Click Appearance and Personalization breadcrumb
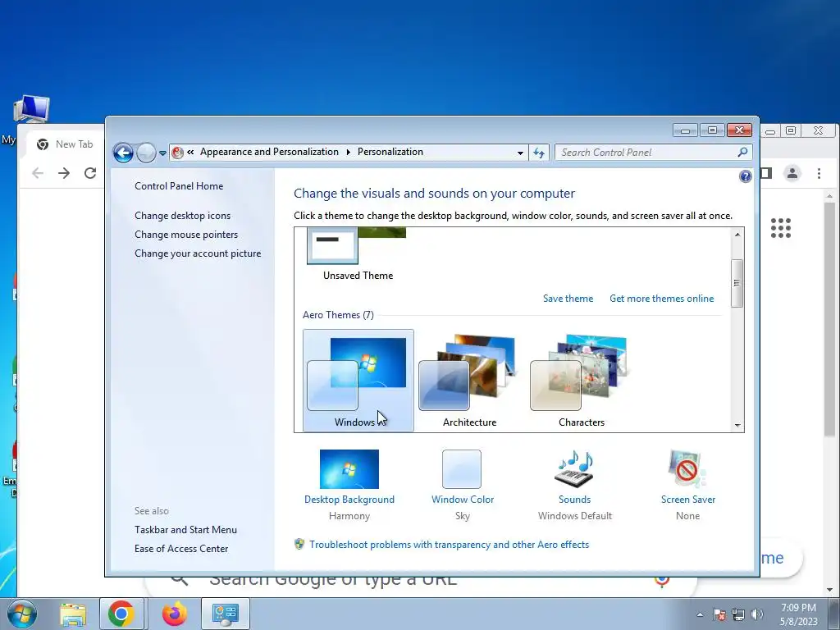Viewport: 840px width, 630px height. point(269,152)
